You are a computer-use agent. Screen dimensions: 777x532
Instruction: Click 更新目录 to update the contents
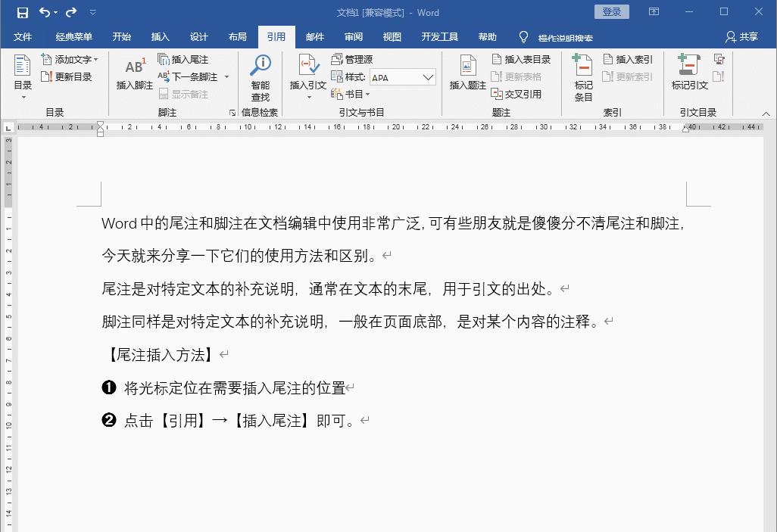click(67, 76)
